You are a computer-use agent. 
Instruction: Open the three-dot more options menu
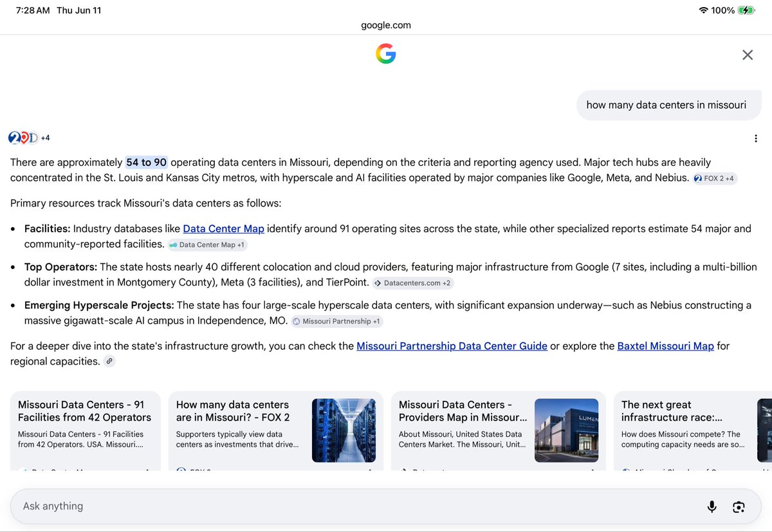[755, 138]
